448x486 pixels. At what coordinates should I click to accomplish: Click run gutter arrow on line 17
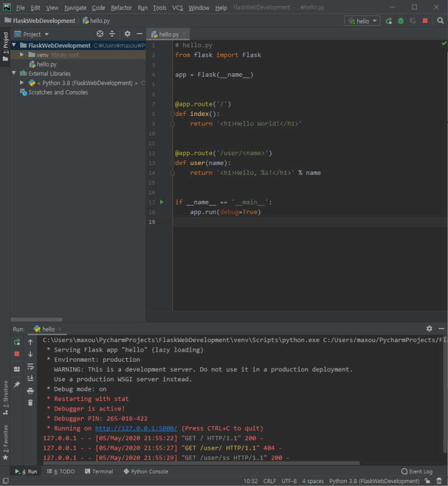pos(161,202)
